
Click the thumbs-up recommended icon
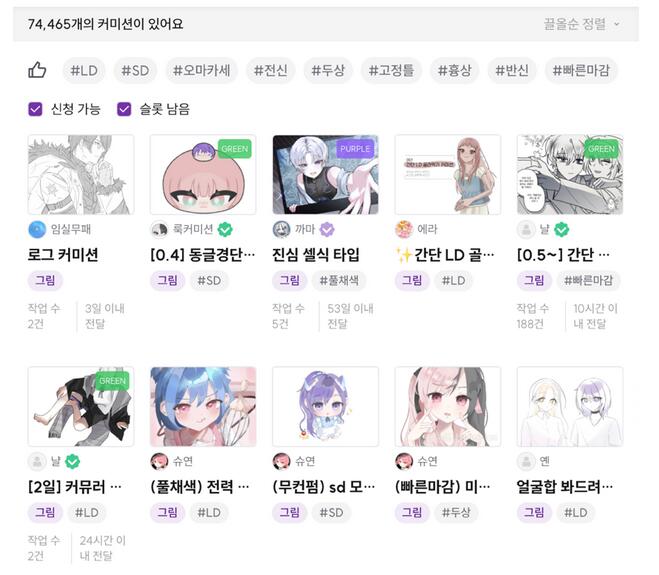pyautogui.click(x=37, y=70)
